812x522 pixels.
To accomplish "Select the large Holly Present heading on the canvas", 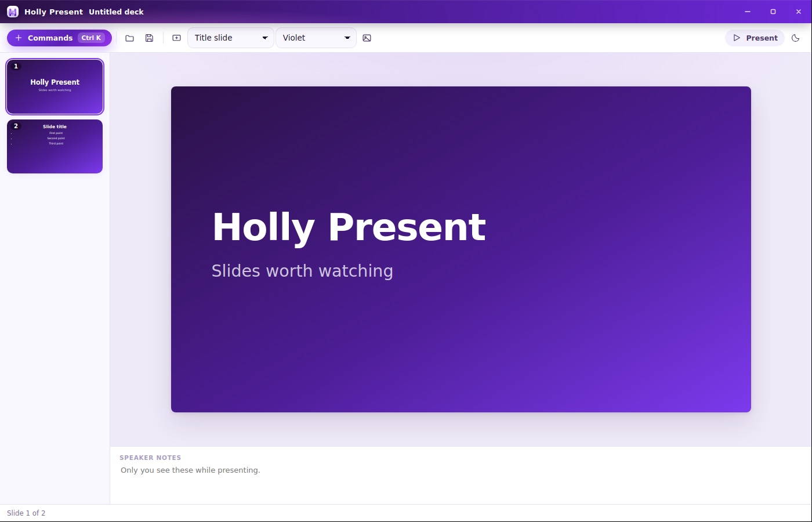I will 349,227.
